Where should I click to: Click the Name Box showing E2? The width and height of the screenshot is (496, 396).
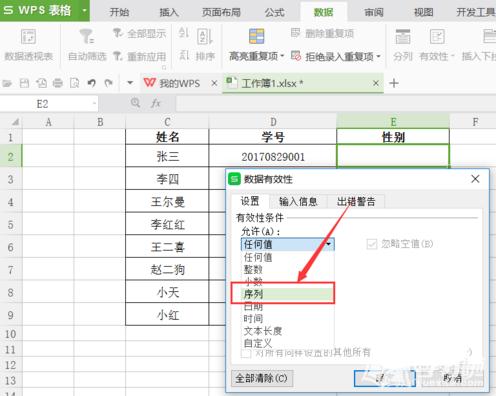tap(49, 104)
